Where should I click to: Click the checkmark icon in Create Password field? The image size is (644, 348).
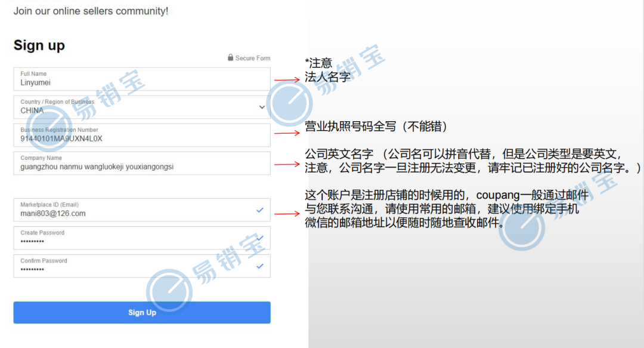(x=260, y=238)
